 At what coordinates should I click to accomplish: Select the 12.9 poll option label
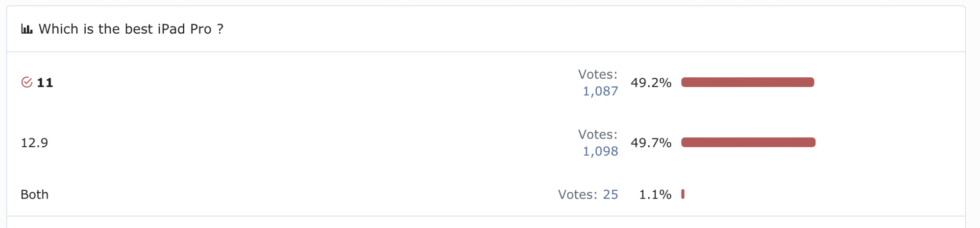[x=34, y=143]
